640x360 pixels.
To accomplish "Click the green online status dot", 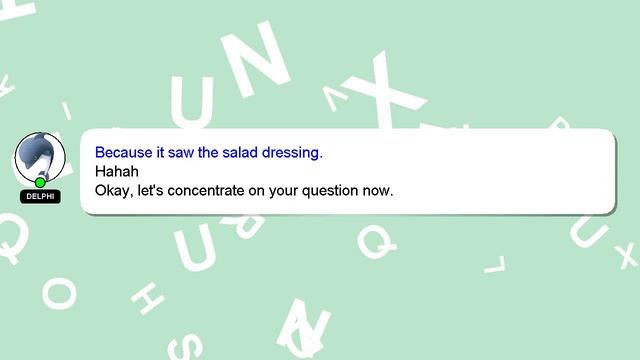I will [40, 182].
